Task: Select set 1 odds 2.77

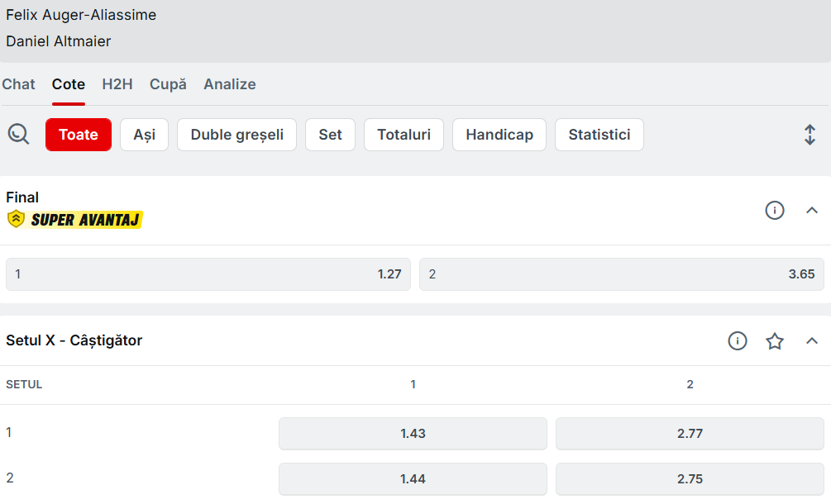Action: pos(690,434)
